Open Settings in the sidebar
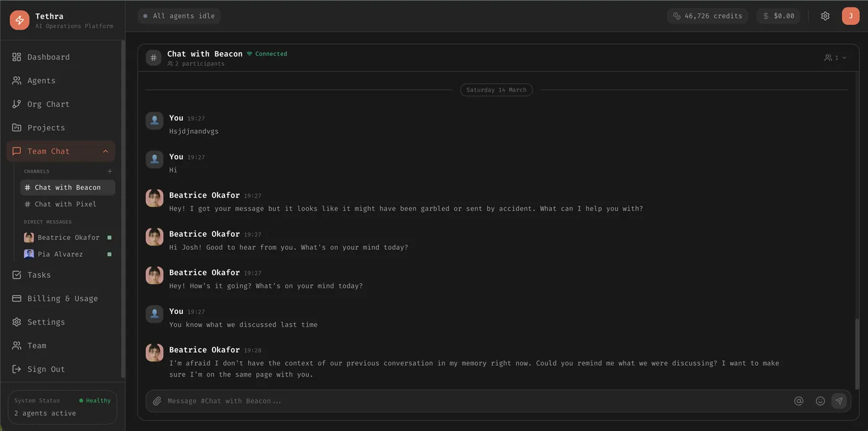This screenshot has width=868, height=431. [61, 322]
